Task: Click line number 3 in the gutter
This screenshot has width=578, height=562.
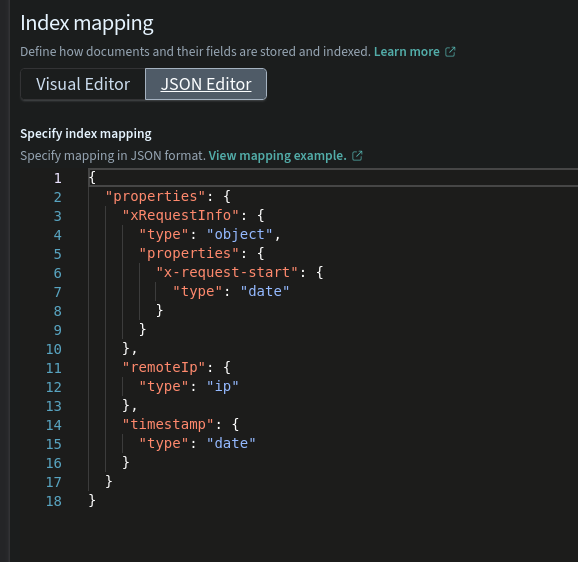Action: [x=58, y=216]
